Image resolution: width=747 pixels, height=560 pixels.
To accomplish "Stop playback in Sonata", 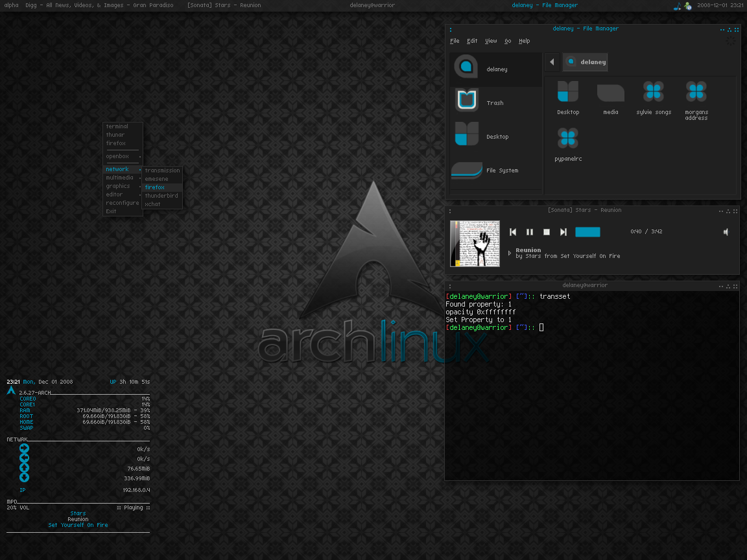I will pos(547,232).
